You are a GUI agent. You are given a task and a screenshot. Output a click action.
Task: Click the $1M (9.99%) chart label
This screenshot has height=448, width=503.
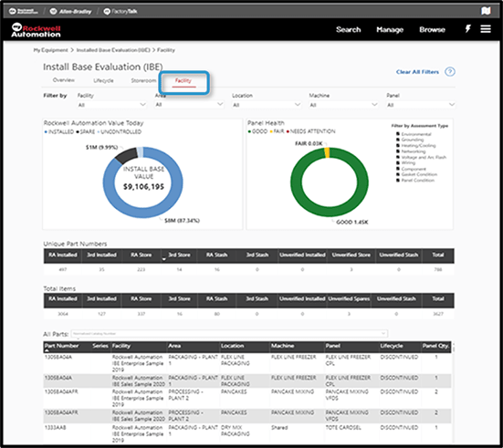[x=101, y=147]
